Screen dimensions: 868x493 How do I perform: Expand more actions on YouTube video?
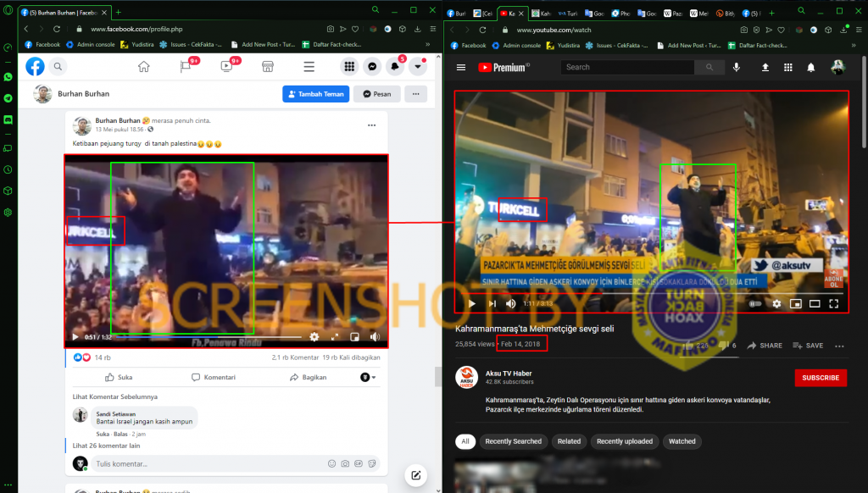coord(840,346)
